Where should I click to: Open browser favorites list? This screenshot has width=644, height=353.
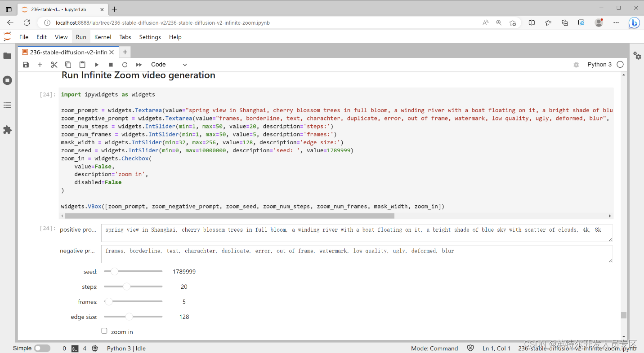pos(548,22)
